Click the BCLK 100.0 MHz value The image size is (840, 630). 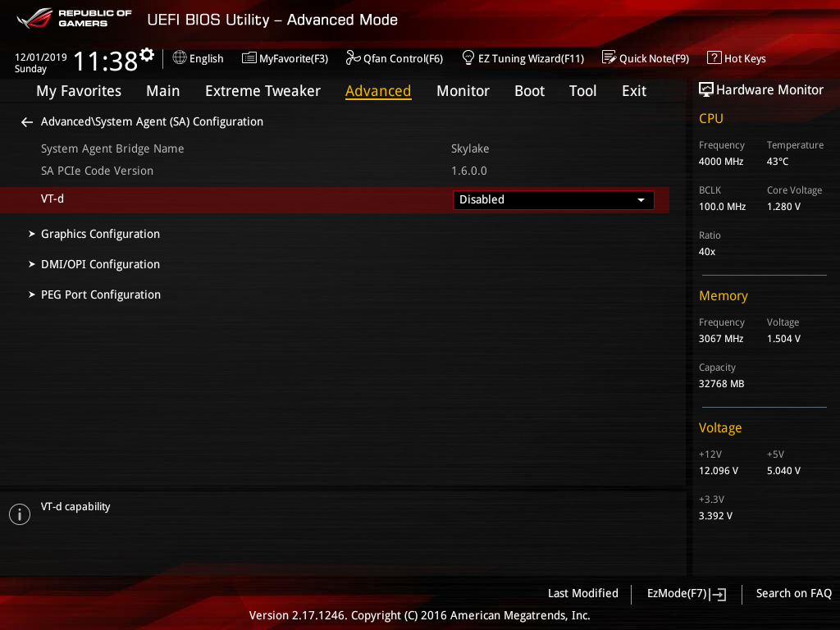(722, 206)
